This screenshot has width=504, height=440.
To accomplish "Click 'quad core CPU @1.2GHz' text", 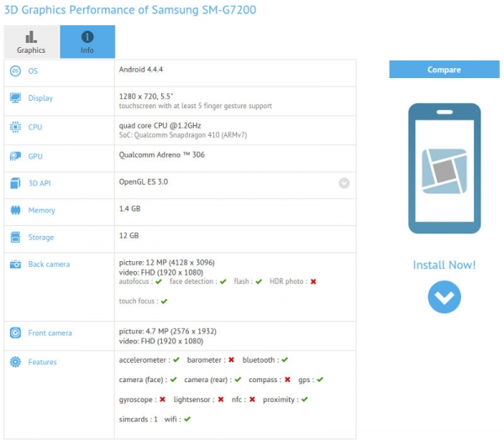I will [x=160, y=125].
